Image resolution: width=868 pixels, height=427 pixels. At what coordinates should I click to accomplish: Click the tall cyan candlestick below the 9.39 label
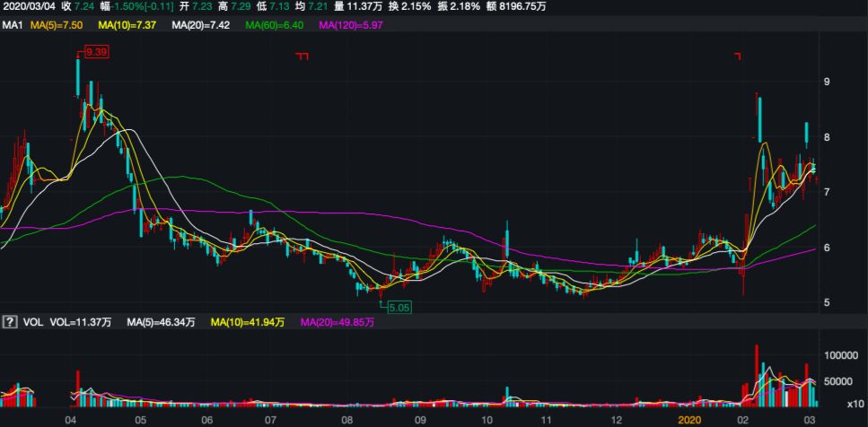78,77
